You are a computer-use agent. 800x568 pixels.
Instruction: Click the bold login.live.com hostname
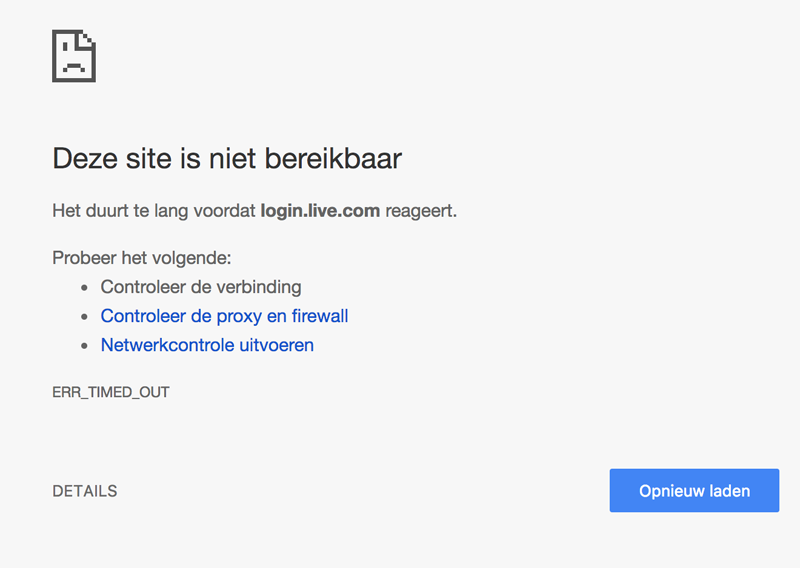(320, 211)
